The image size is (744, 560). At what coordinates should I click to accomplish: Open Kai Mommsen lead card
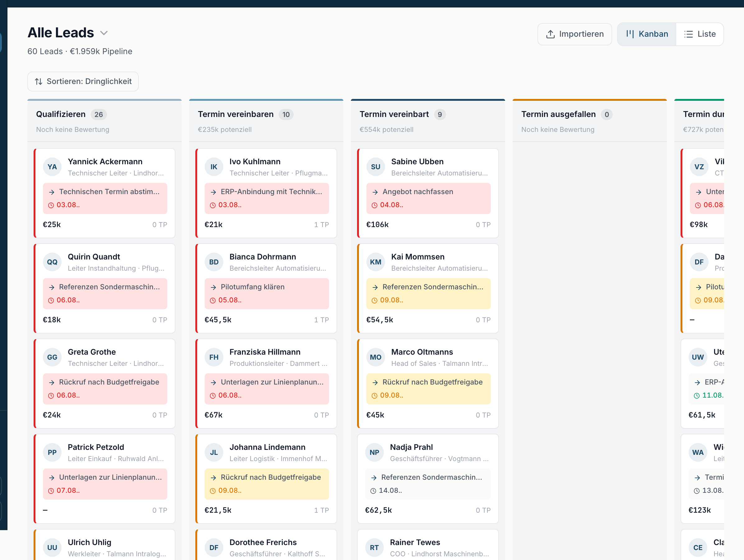pos(428,288)
